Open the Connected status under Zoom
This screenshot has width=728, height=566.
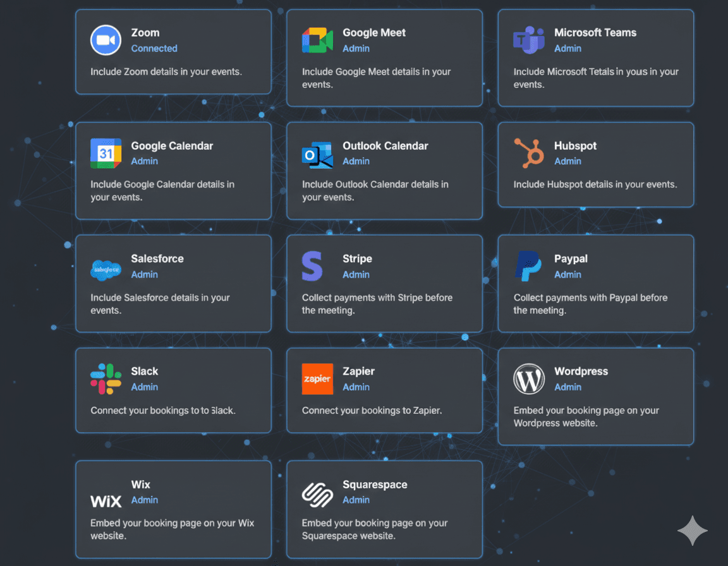[x=154, y=48]
